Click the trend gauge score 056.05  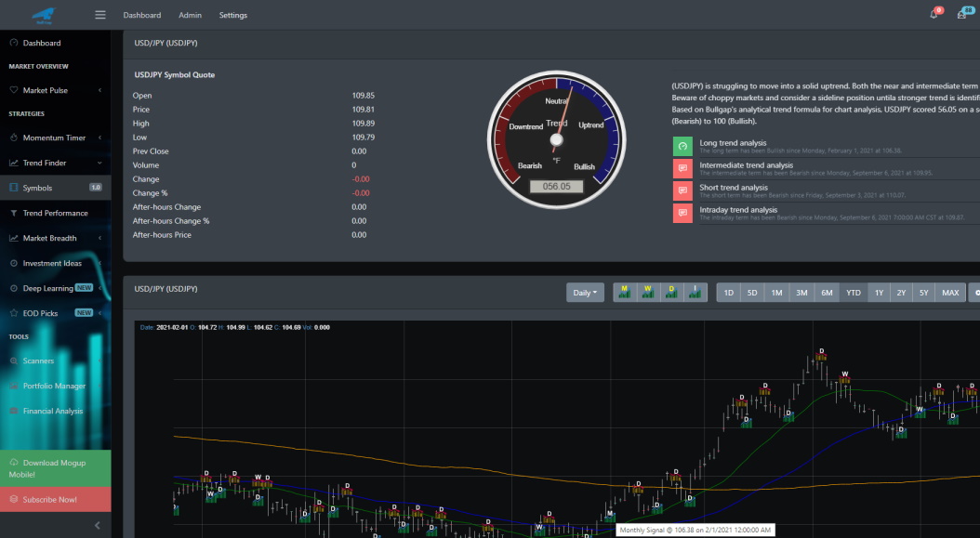556,186
